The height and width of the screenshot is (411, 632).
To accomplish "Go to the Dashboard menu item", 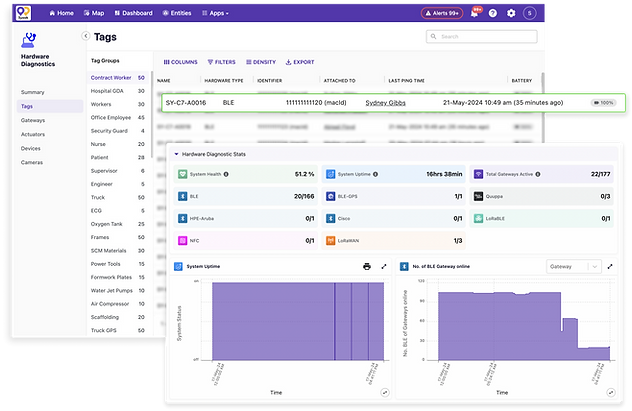I will tap(133, 13).
